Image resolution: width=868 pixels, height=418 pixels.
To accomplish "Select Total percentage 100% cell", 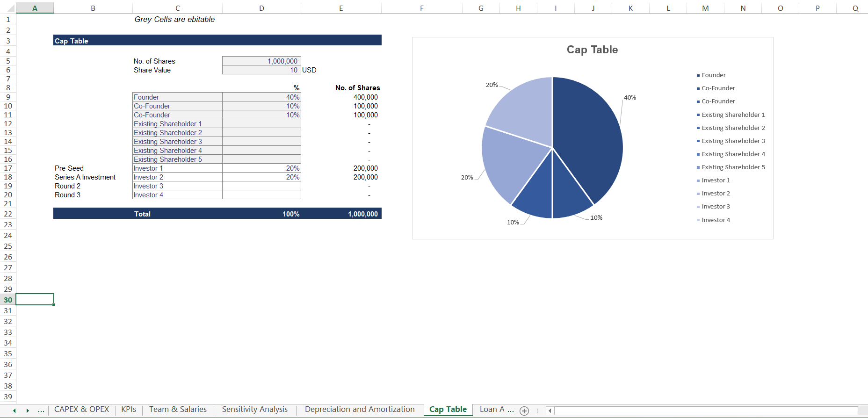I will (291, 214).
